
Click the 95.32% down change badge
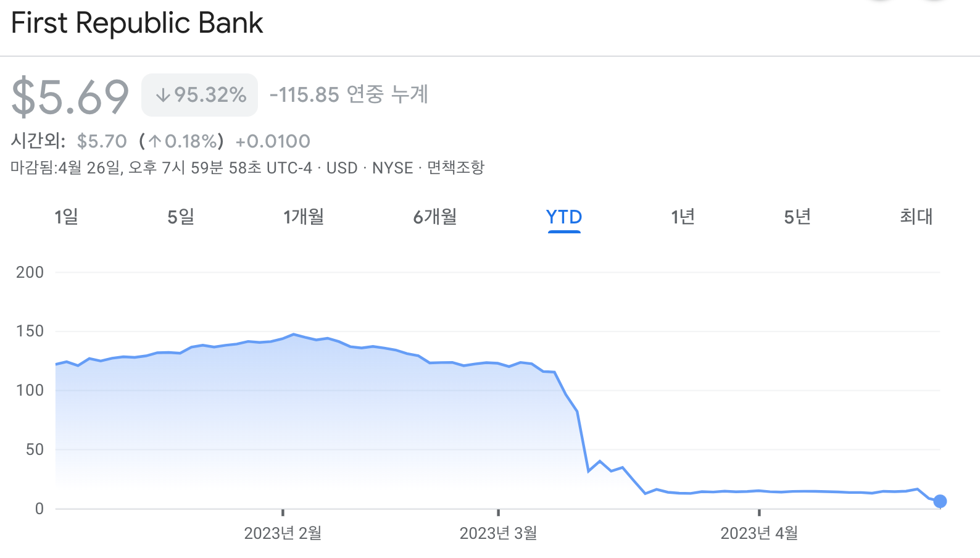click(x=199, y=95)
